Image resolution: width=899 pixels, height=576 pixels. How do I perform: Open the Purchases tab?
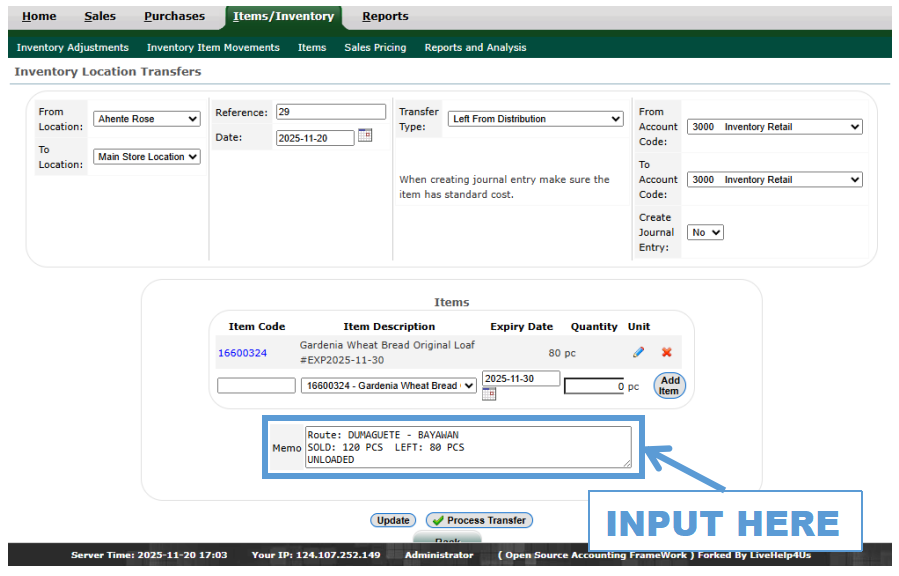[174, 16]
